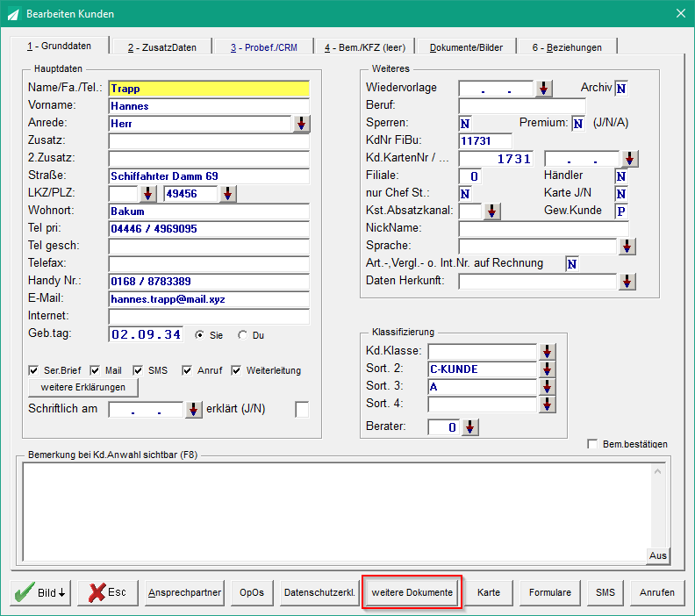Toggle the Weiterleitung checkbox
Image resolution: width=695 pixels, height=616 pixels.
tap(236, 370)
